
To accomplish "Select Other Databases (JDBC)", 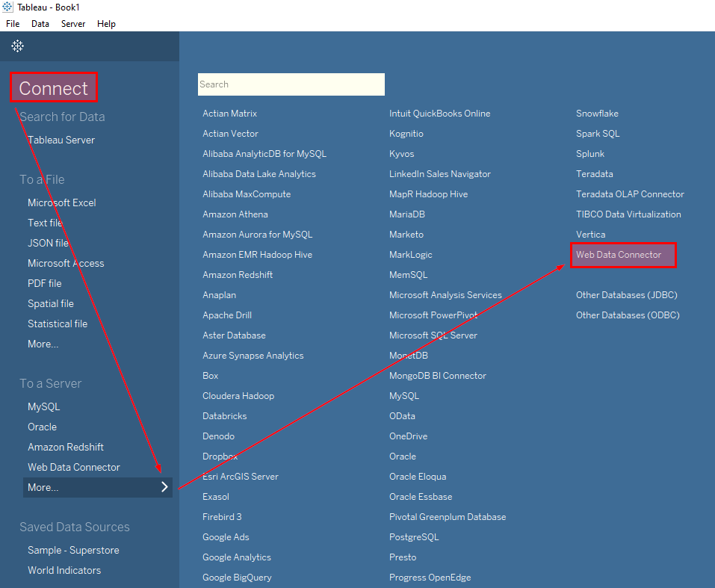I will (x=627, y=294).
